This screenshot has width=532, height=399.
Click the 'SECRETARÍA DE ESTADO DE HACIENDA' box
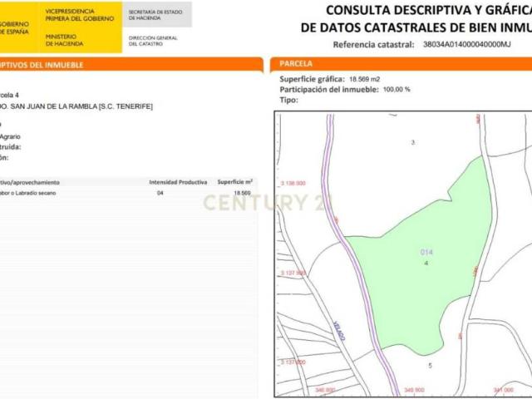(157, 15)
